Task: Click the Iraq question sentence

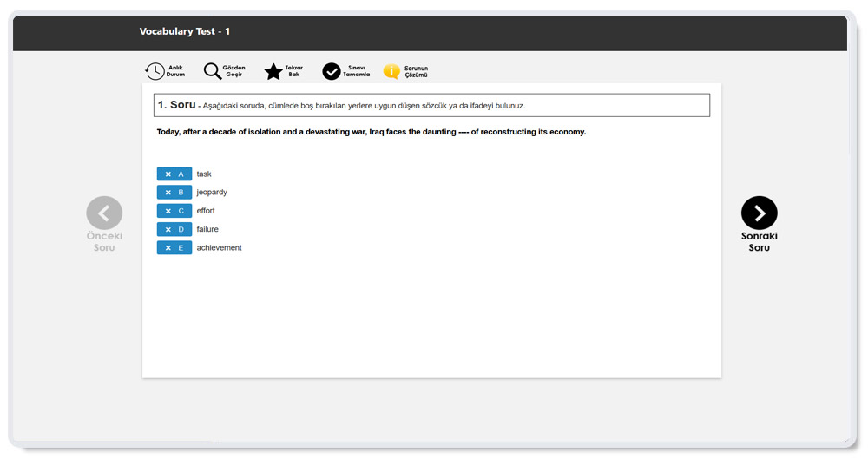Action: (371, 132)
